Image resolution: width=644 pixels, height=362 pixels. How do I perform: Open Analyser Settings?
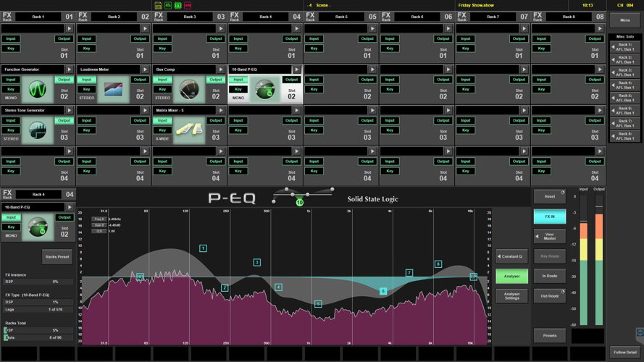[511, 296]
